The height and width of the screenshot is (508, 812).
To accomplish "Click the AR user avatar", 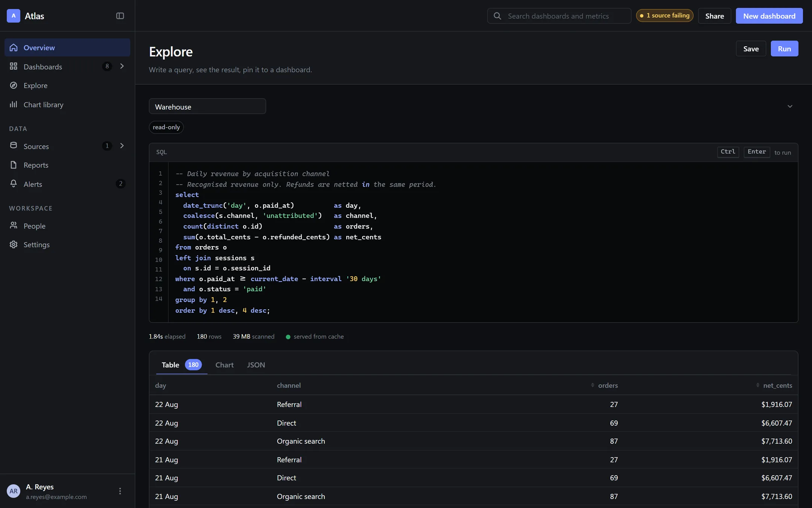I will tap(14, 491).
